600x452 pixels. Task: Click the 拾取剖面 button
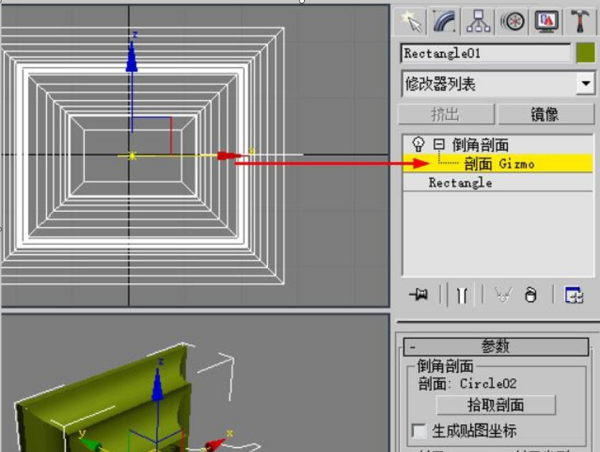pyautogui.click(x=496, y=405)
